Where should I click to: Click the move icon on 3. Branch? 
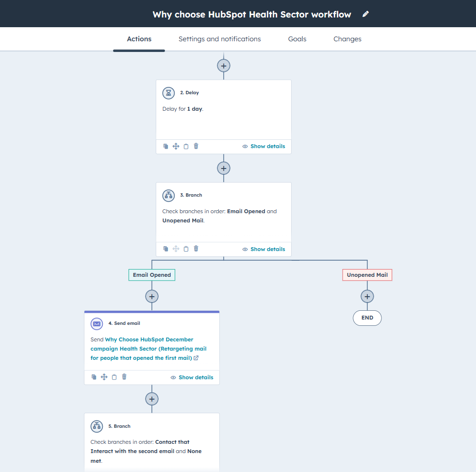point(176,249)
